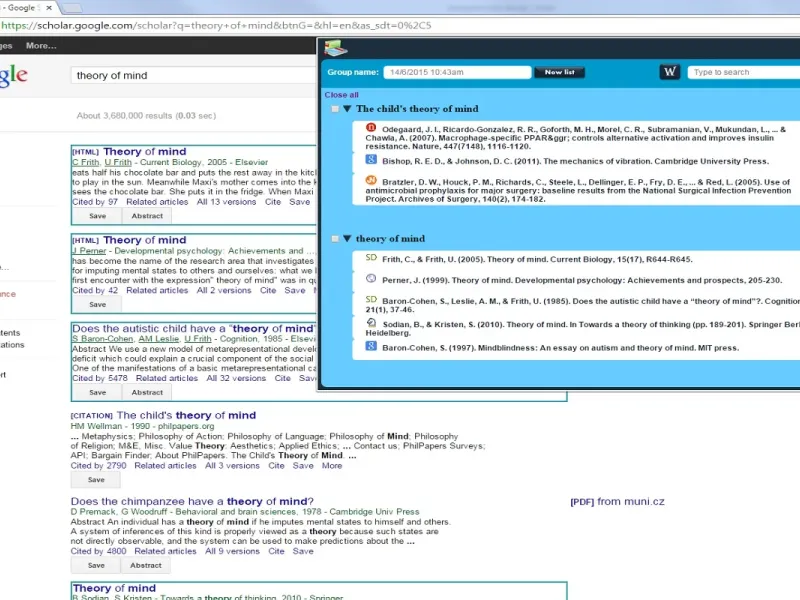This screenshot has width=800, height=600.
Task: Click Cite link under Frith result
Action: [x=273, y=202]
